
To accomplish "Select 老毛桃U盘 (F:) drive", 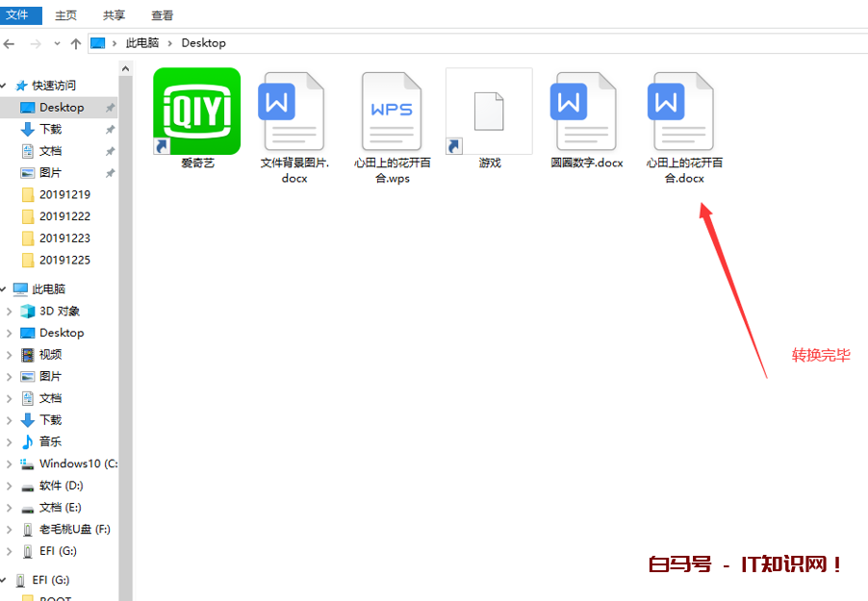I will coord(74,529).
